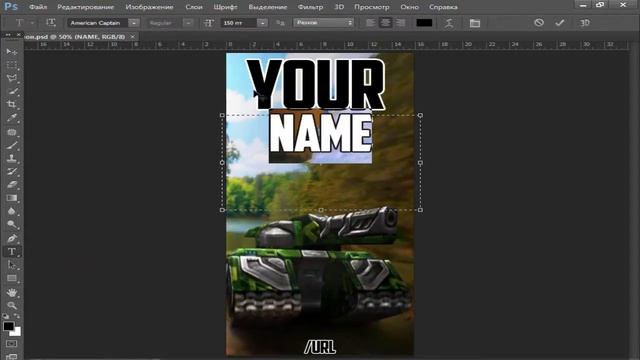The width and height of the screenshot is (640, 360).
Task: Select the Eraser tool
Action: (12, 184)
